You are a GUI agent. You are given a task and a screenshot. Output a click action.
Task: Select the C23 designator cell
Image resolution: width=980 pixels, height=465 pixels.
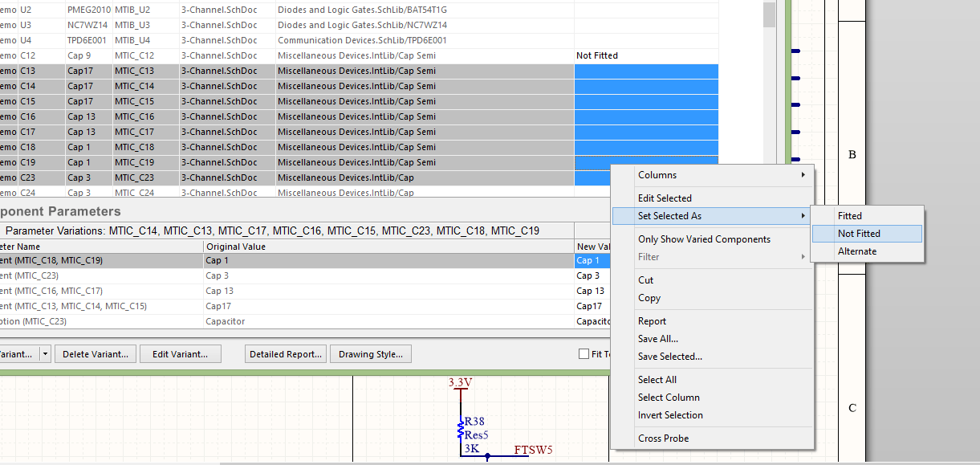(41, 178)
